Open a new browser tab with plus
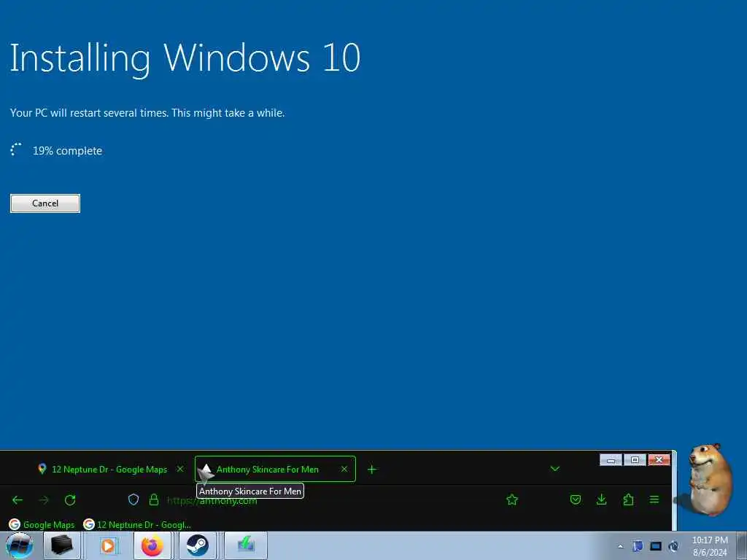This screenshot has height=560, width=747. coord(372,470)
